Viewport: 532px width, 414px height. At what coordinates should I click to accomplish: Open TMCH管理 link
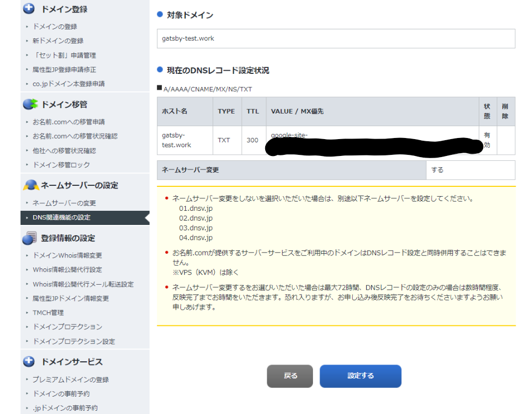pyautogui.click(x=48, y=312)
